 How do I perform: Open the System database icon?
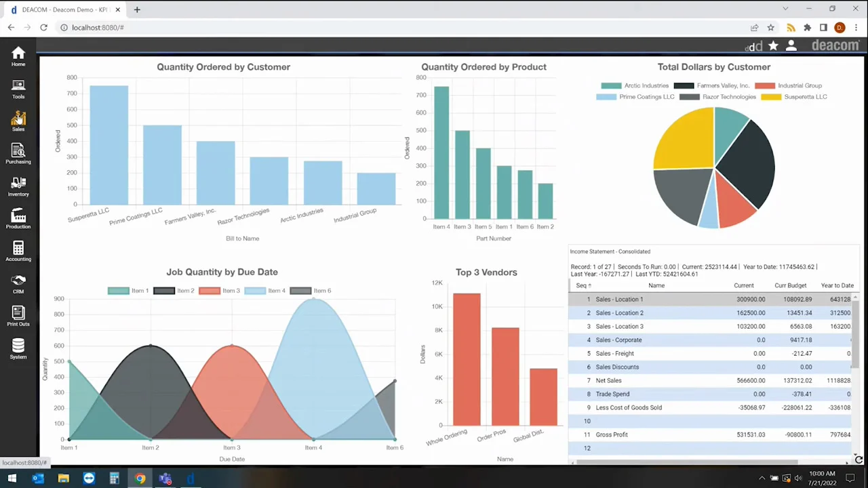tap(18, 349)
